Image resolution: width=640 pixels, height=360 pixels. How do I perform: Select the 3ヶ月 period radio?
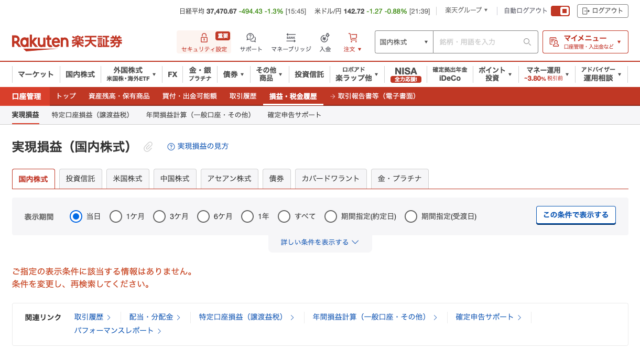coord(159,216)
